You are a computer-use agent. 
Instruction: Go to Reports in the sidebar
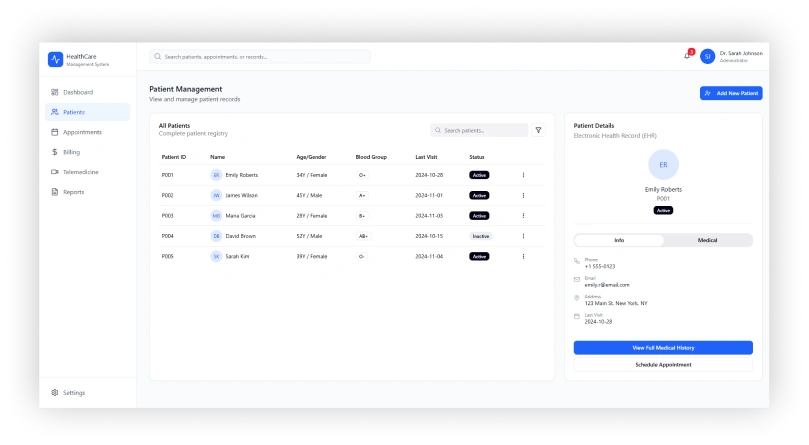pos(73,192)
